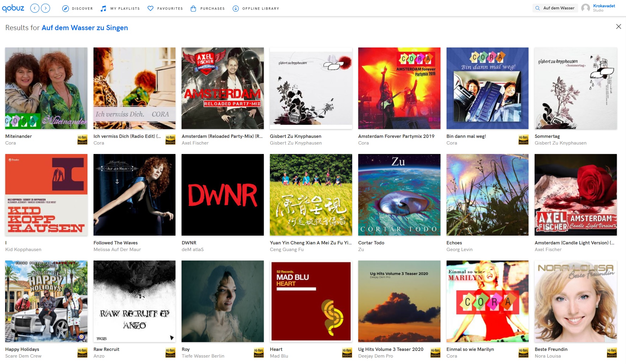Open the Miteinander album cover

pyautogui.click(x=46, y=88)
